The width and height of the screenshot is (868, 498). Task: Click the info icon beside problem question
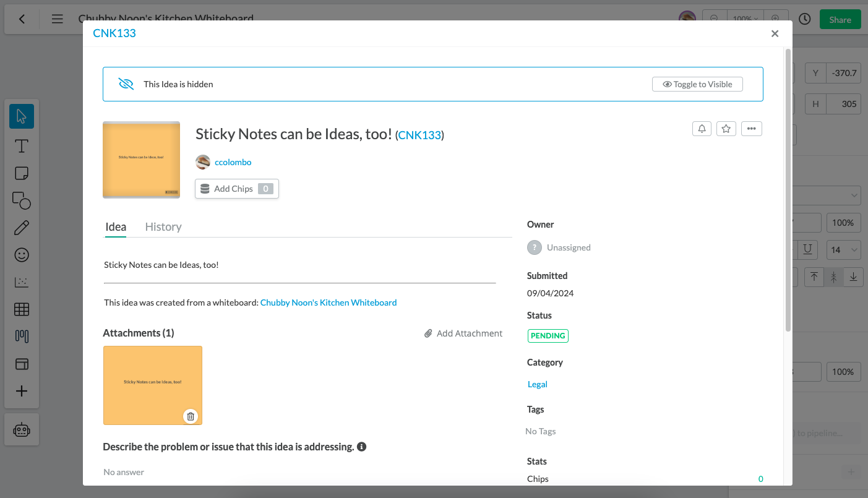pyautogui.click(x=362, y=447)
